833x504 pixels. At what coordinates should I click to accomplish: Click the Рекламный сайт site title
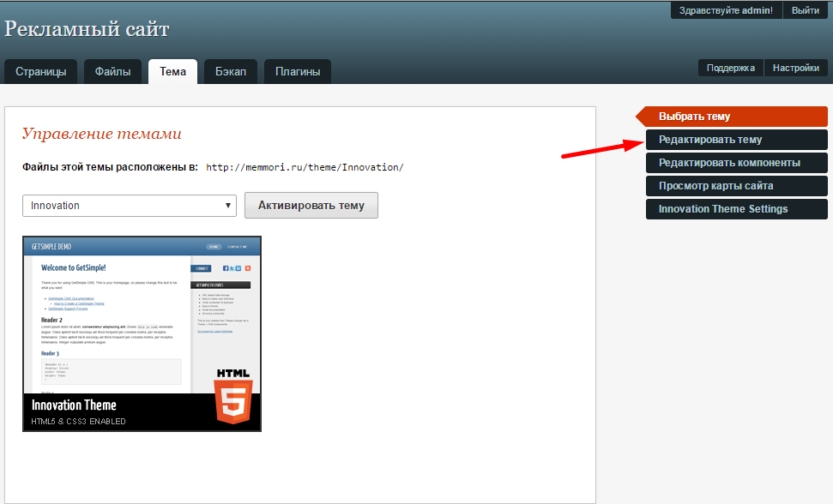click(87, 29)
